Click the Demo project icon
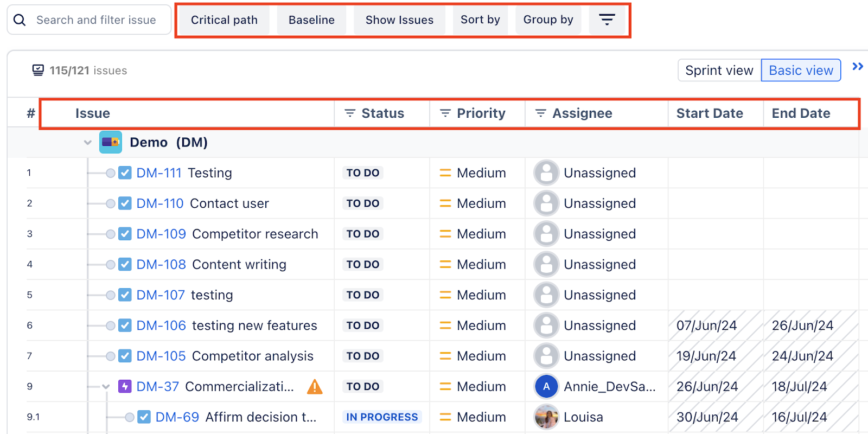 pos(111,142)
